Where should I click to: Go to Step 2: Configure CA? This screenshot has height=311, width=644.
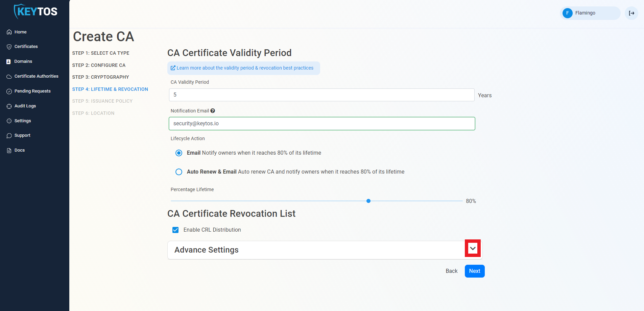[99, 65]
